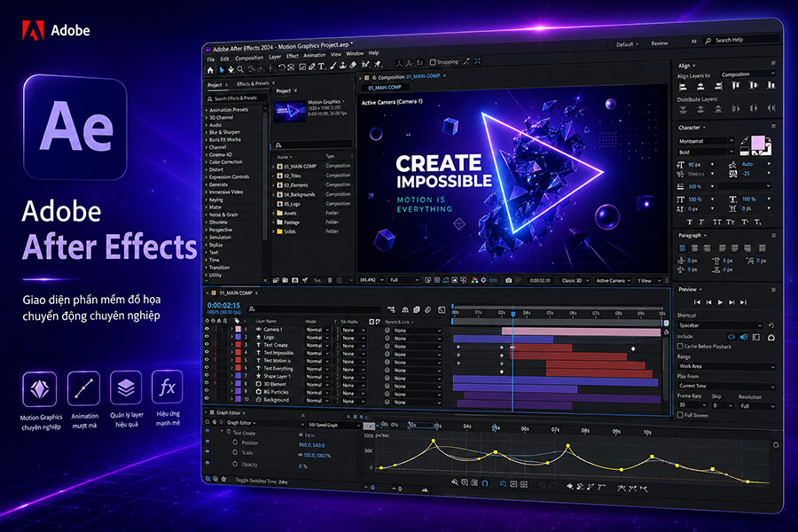Select the Puppet Pin tool
Image resolution: width=798 pixels, height=532 pixels.
[x=378, y=64]
